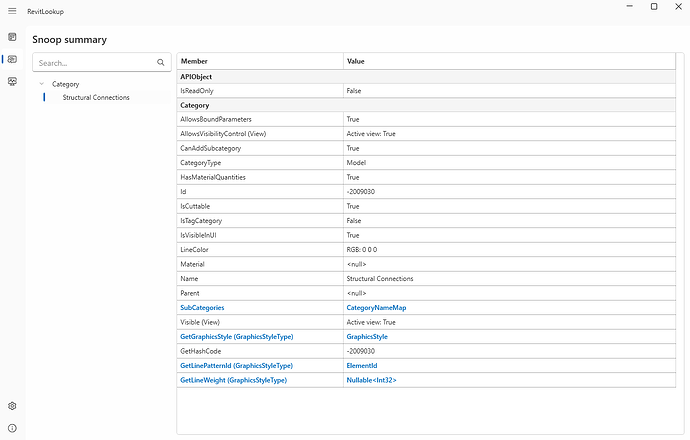Viewport: 690px width, 440px height.
Task: Select the GetHashCode row
Action: (426, 351)
